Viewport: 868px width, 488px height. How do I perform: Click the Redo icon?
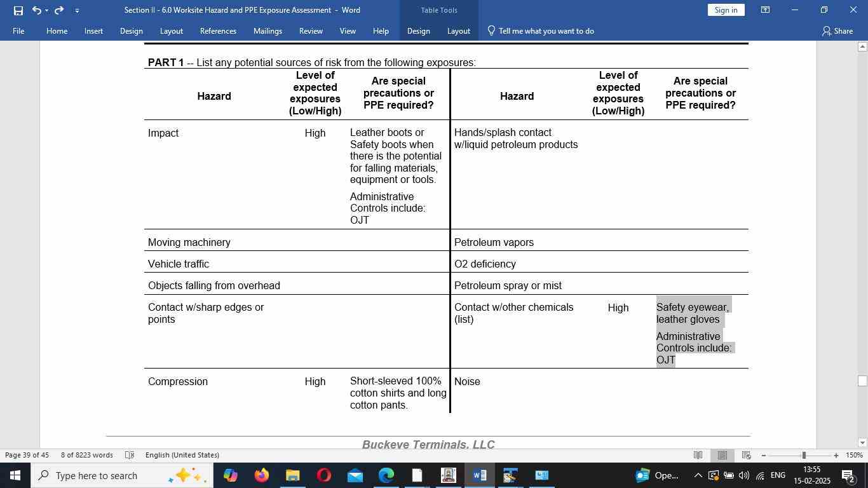[59, 10]
